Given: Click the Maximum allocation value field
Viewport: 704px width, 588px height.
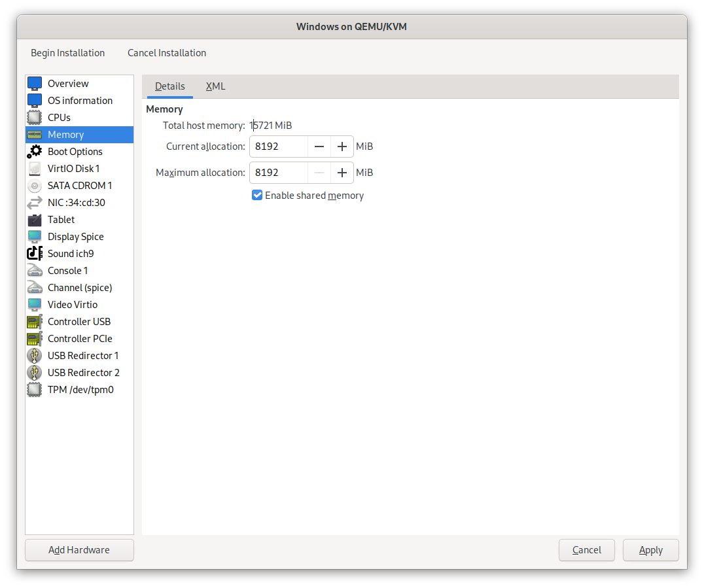Looking at the screenshot, I should 279,173.
